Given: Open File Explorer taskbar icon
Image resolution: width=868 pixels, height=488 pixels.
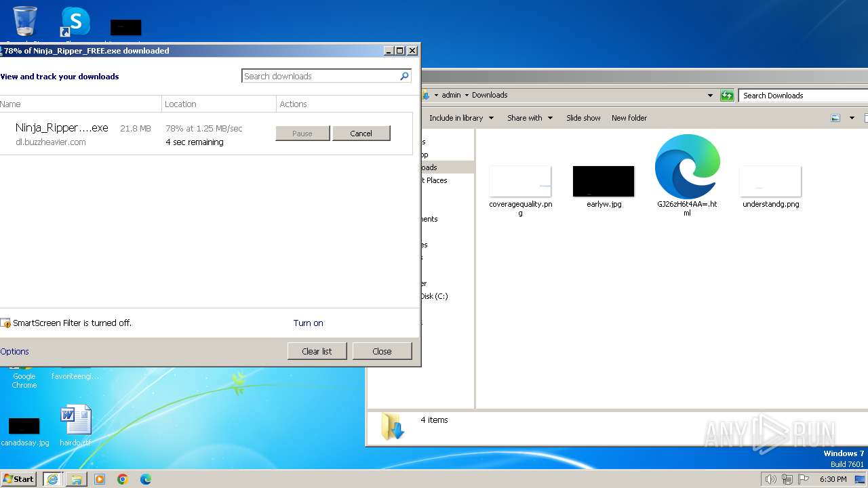Looking at the screenshot, I should pos(77,479).
